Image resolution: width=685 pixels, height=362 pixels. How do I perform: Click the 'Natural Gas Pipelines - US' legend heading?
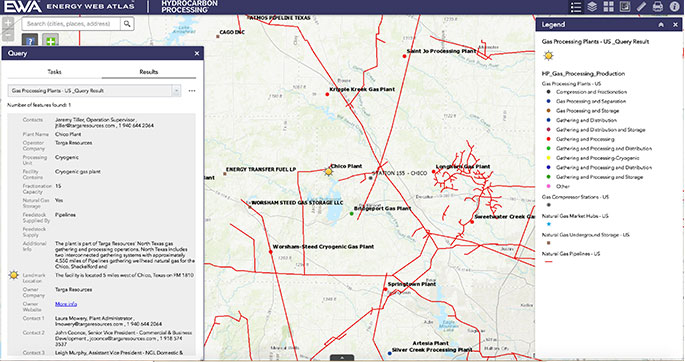pos(571,254)
